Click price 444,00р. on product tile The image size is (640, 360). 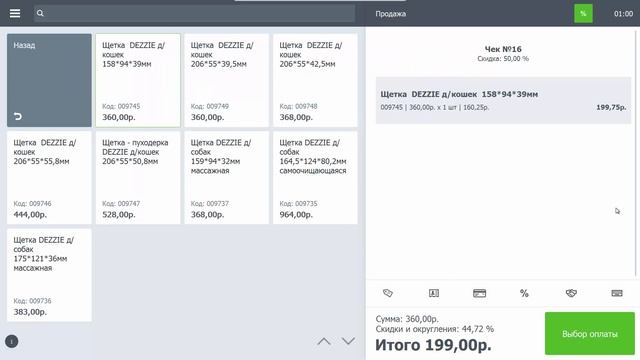pyautogui.click(x=30, y=215)
